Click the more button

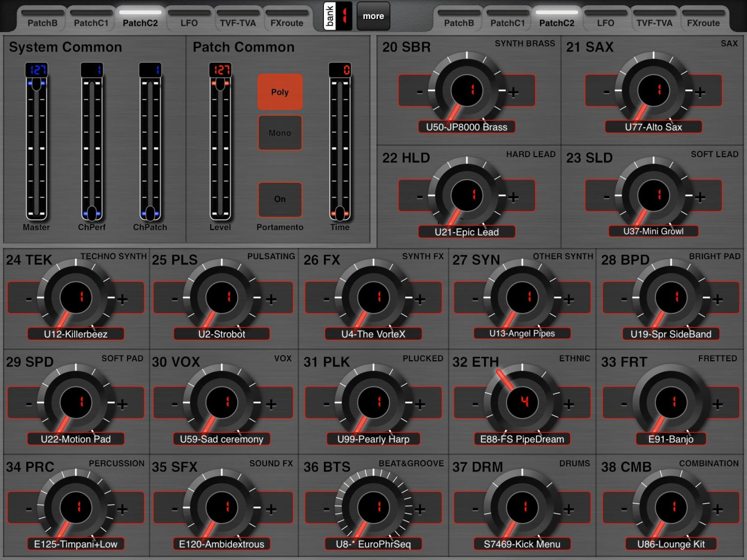pyautogui.click(x=373, y=16)
